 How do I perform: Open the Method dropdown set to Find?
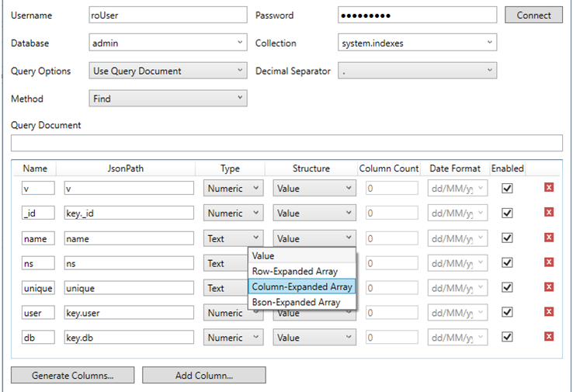167,99
